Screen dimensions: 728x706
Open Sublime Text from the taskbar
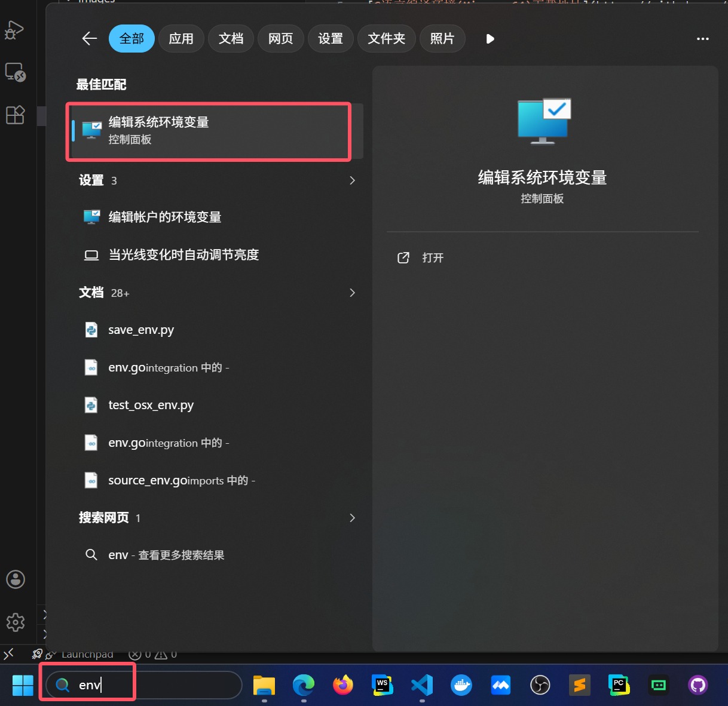(579, 685)
